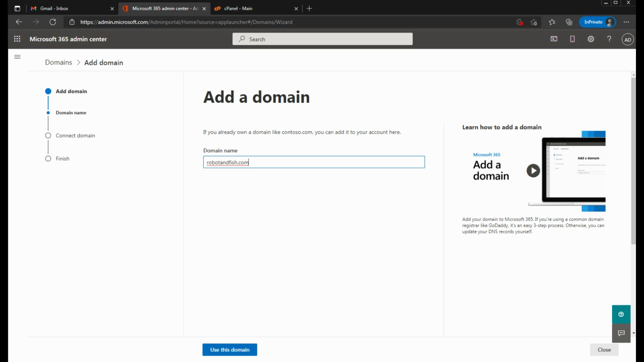Viewport: 644px width, 362px height.
Task: Click the Help question mark icon
Action: click(x=609, y=39)
